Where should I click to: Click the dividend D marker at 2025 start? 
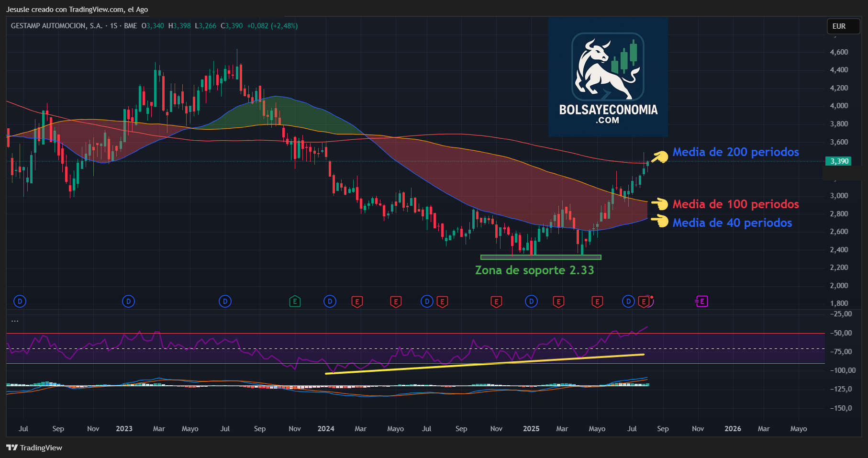pyautogui.click(x=531, y=302)
